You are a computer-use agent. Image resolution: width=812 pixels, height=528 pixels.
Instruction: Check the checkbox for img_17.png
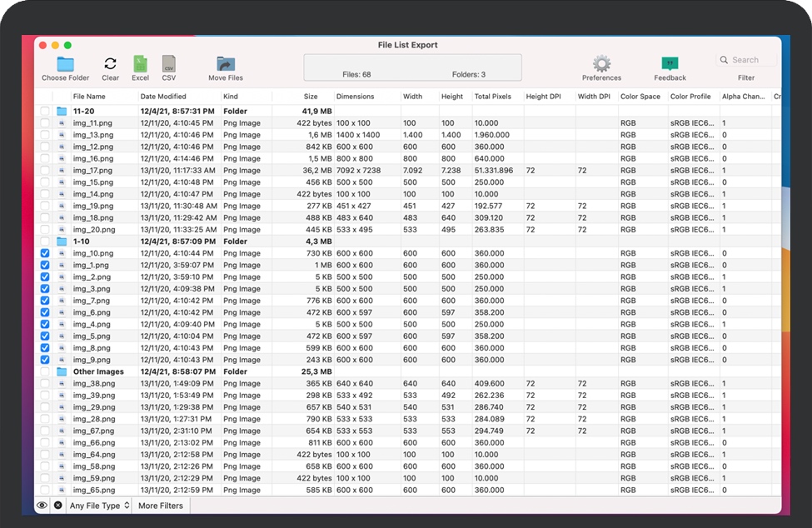pyautogui.click(x=45, y=171)
